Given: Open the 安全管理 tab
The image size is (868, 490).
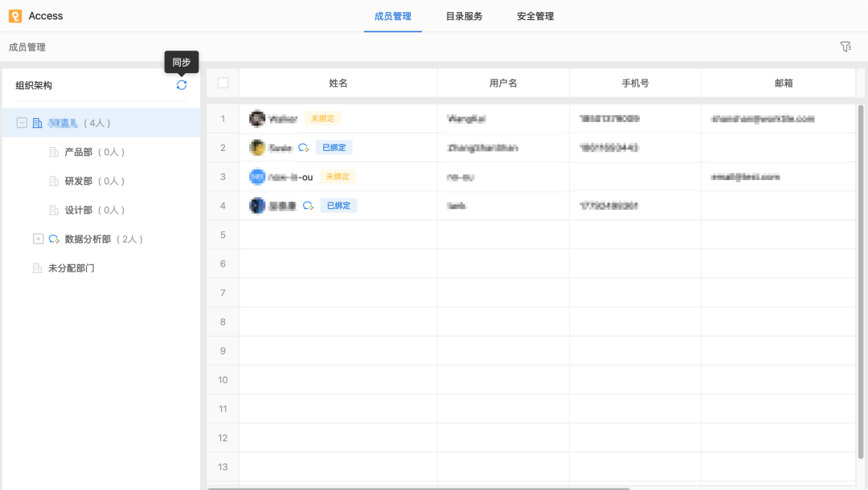Looking at the screenshot, I should [534, 15].
